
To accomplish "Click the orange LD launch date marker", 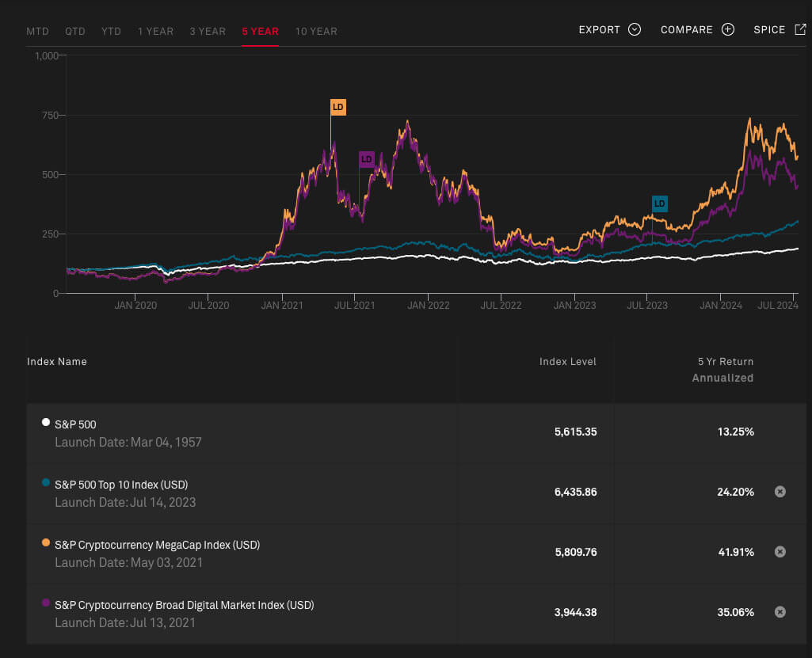I will coord(338,108).
